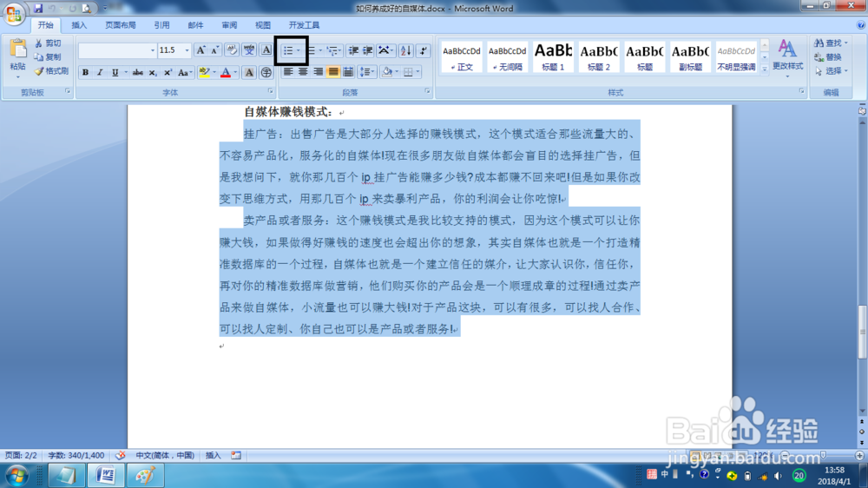
Task: Open 选择 Select menu
Action: [x=831, y=71]
